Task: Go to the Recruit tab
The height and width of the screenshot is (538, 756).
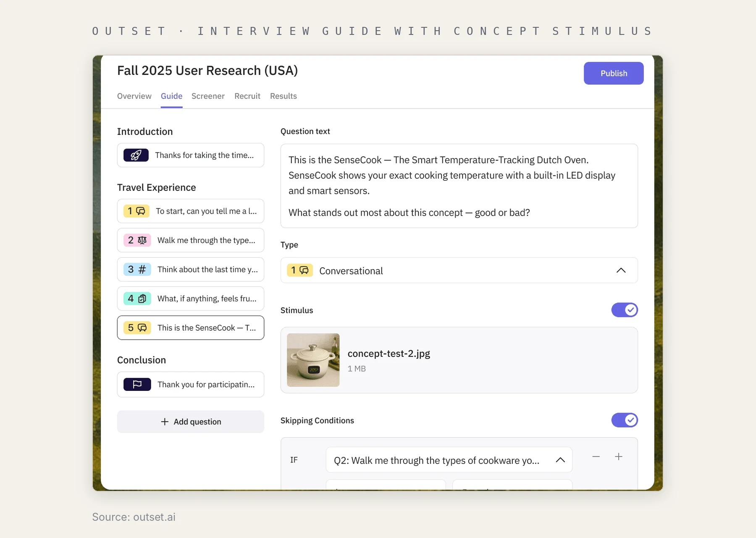Action: click(247, 96)
